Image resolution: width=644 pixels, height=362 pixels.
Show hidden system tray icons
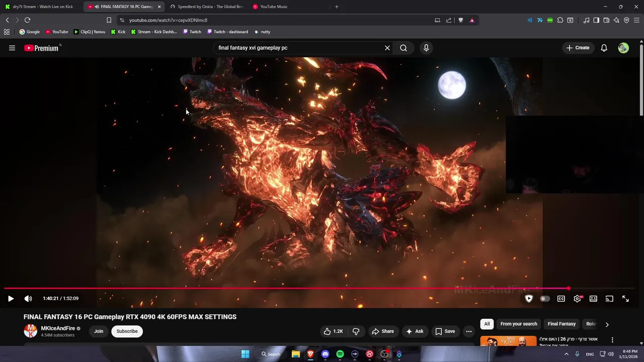pos(567,354)
